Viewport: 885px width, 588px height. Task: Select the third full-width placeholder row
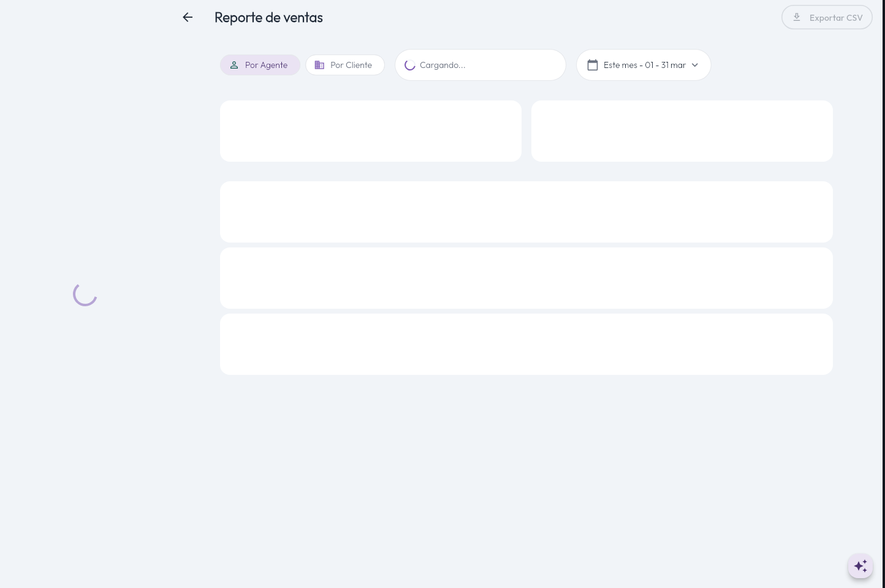(x=526, y=344)
